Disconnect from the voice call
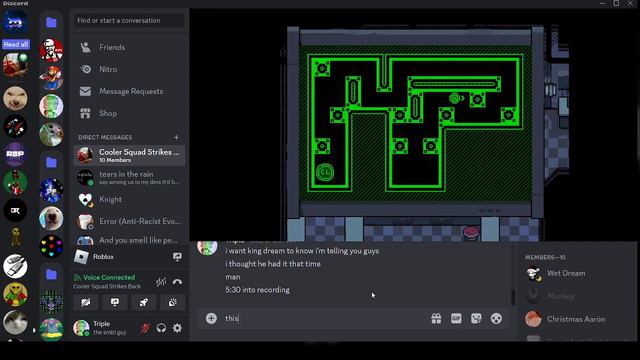This screenshot has width=640, height=360. tap(177, 282)
